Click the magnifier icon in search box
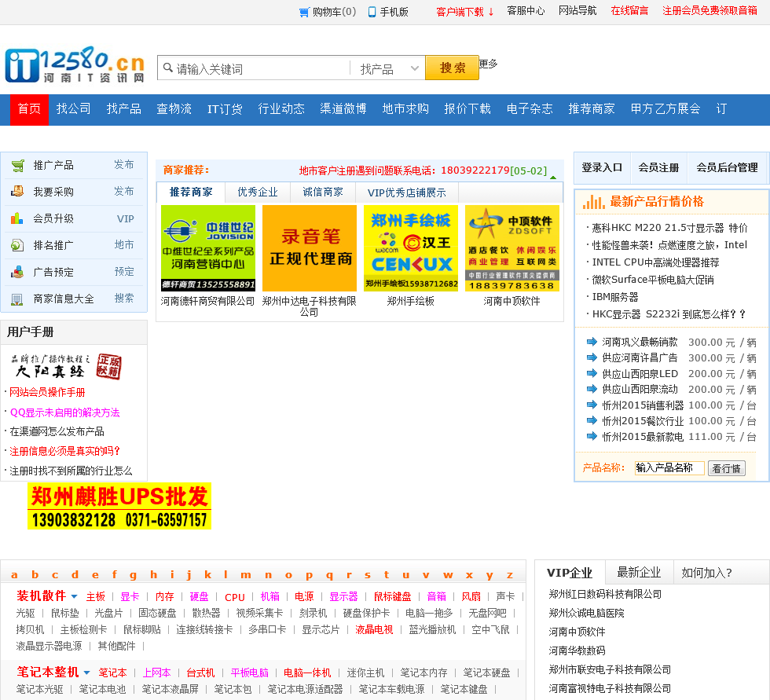 (x=168, y=68)
